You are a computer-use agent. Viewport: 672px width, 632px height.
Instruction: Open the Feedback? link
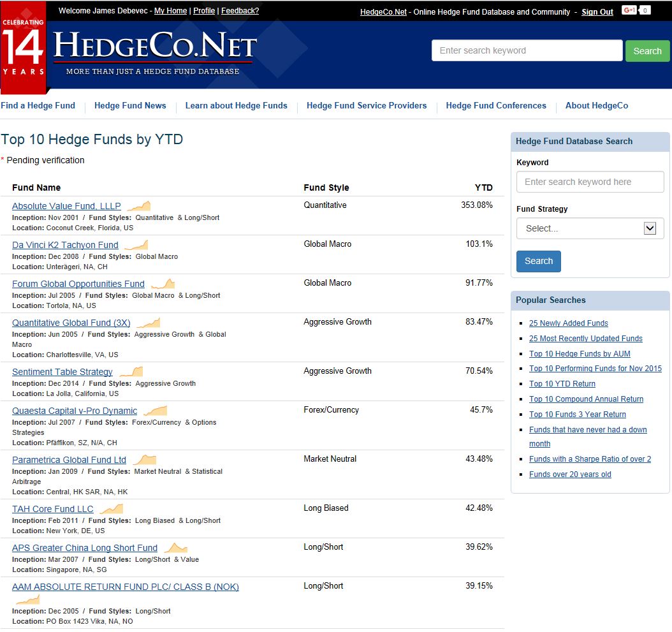(240, 11)
